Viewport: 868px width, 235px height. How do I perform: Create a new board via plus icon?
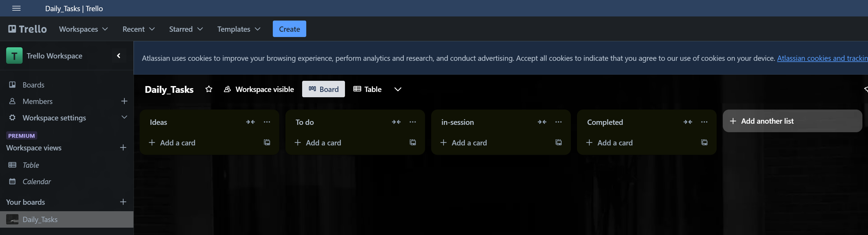123,202
